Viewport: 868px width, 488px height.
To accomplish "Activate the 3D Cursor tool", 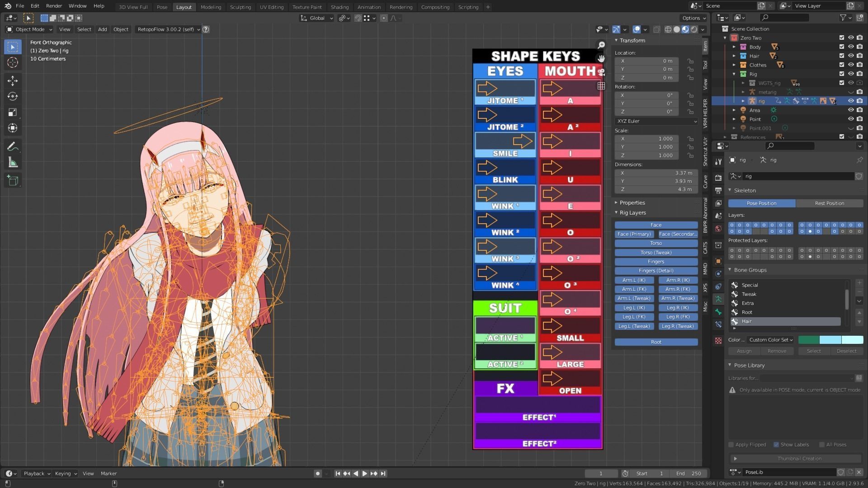I will pos(13,62).
